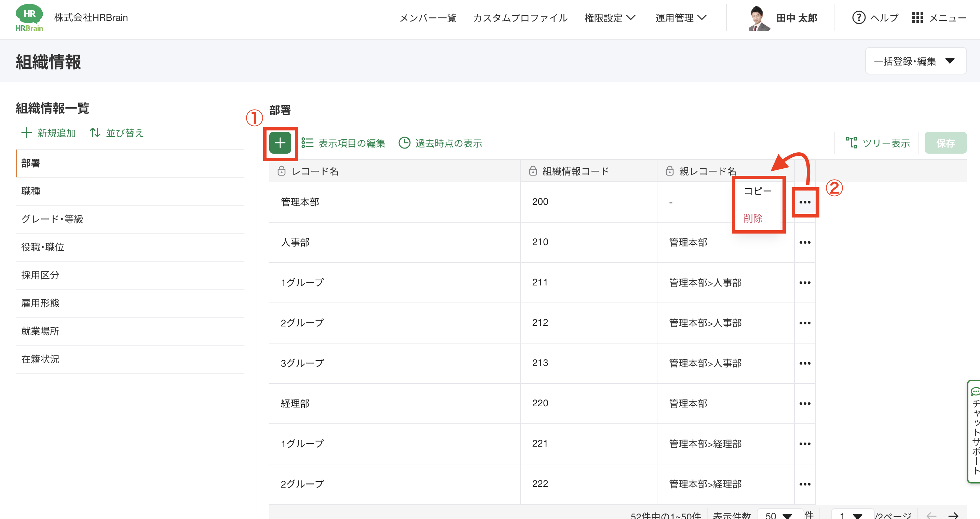
Task: Click the 保存 button
Action: coord(945,143)
